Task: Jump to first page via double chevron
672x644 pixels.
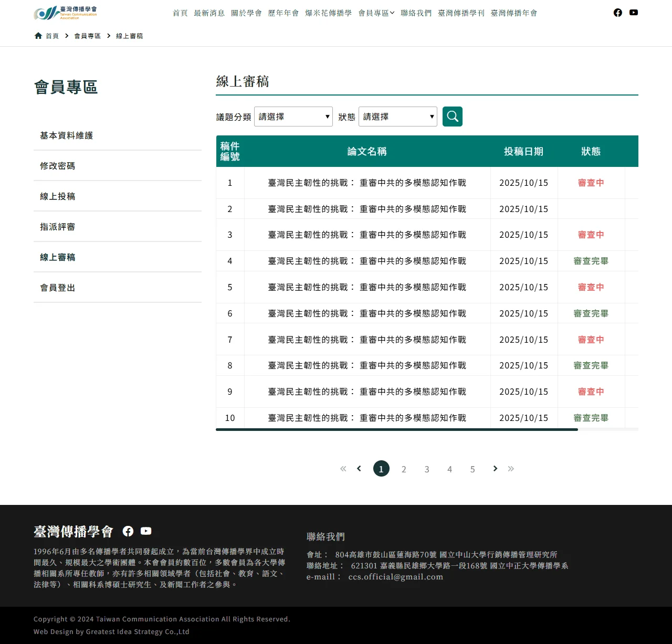Action: 343,468
